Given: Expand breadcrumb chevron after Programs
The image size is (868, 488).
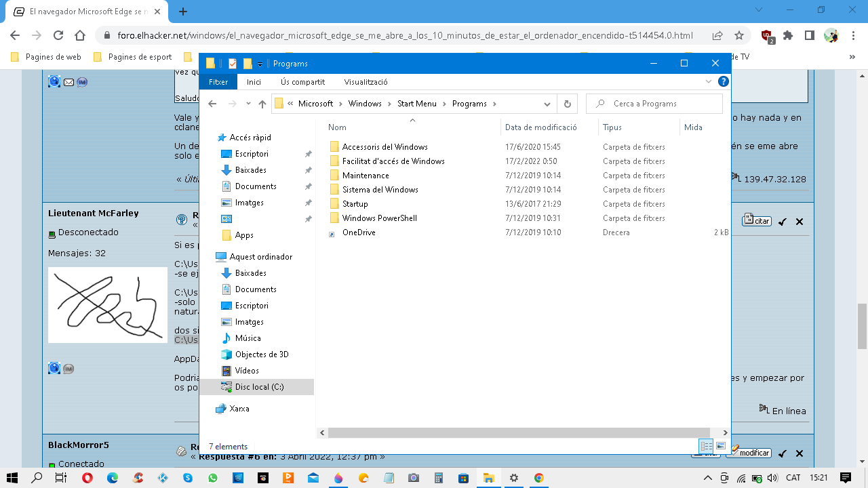Looking at the screenshot, I should [494, 104].
